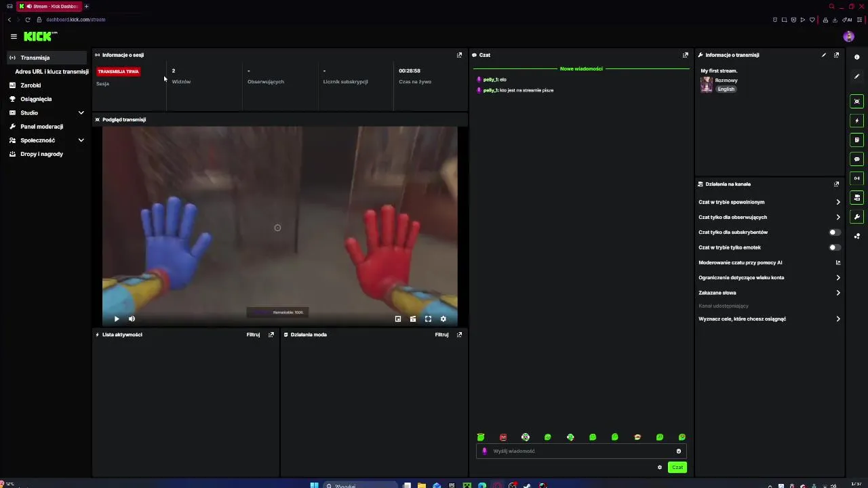Open Moderowanie czatu przy pomocy AI link
This screenshot has width=868, height=488.
(x=769, y=262)
